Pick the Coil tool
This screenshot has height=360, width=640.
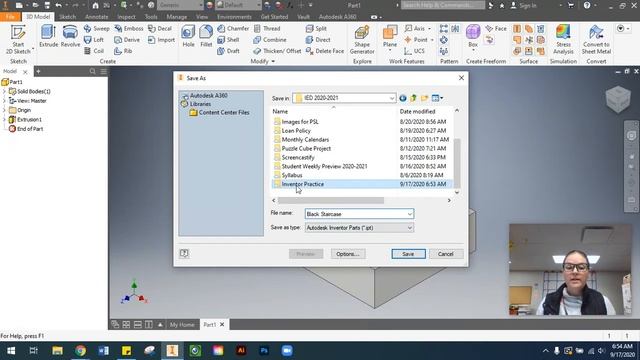94,51
